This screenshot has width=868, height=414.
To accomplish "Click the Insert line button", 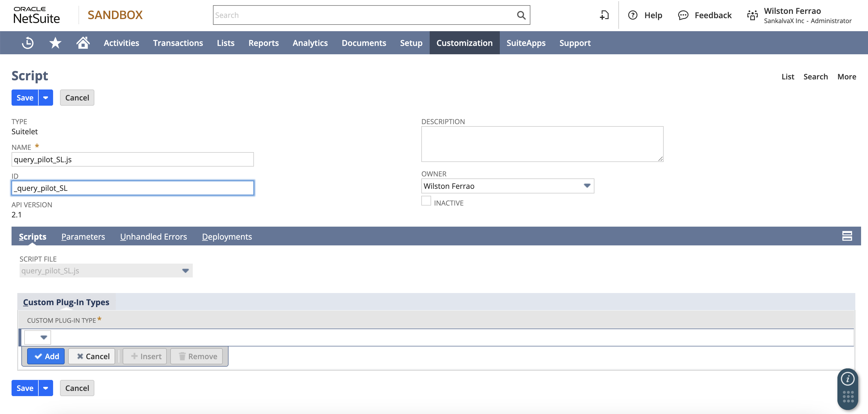I will (x=145, y=356).
